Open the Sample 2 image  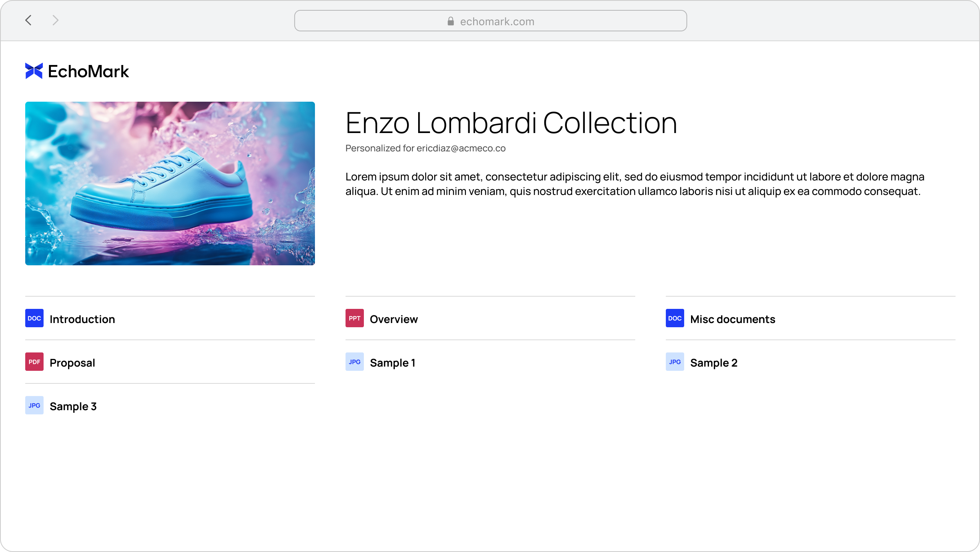(x=714, y=363)
